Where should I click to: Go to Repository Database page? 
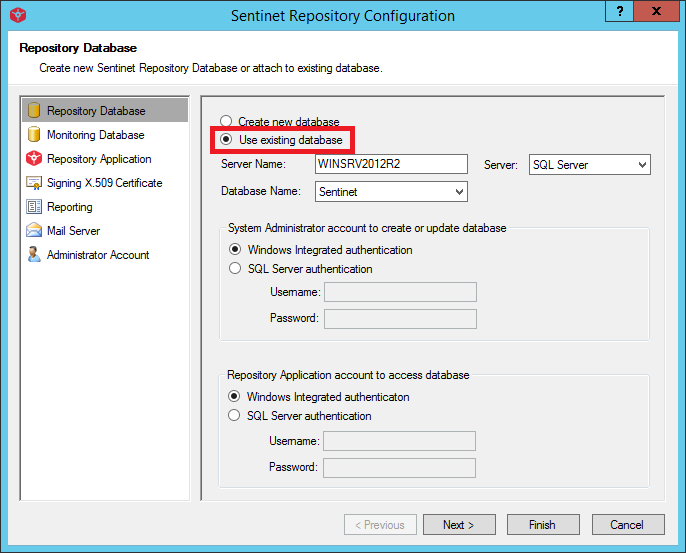click(x=105, y=110)
